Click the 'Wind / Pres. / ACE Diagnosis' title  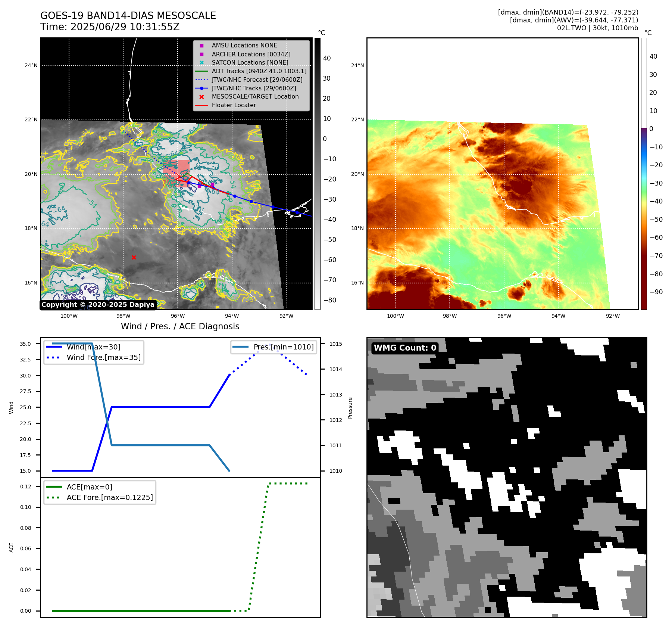(180, 326)
